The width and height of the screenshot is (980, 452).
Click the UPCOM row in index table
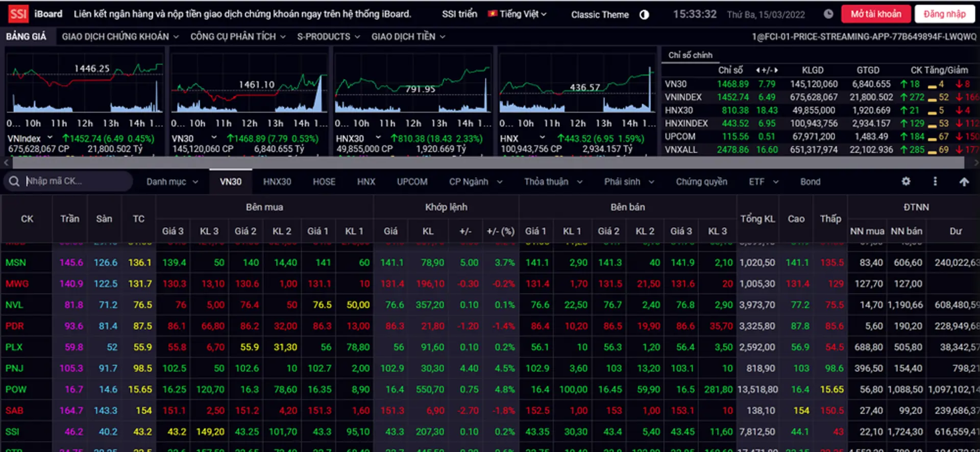click(x=821, y=137)
